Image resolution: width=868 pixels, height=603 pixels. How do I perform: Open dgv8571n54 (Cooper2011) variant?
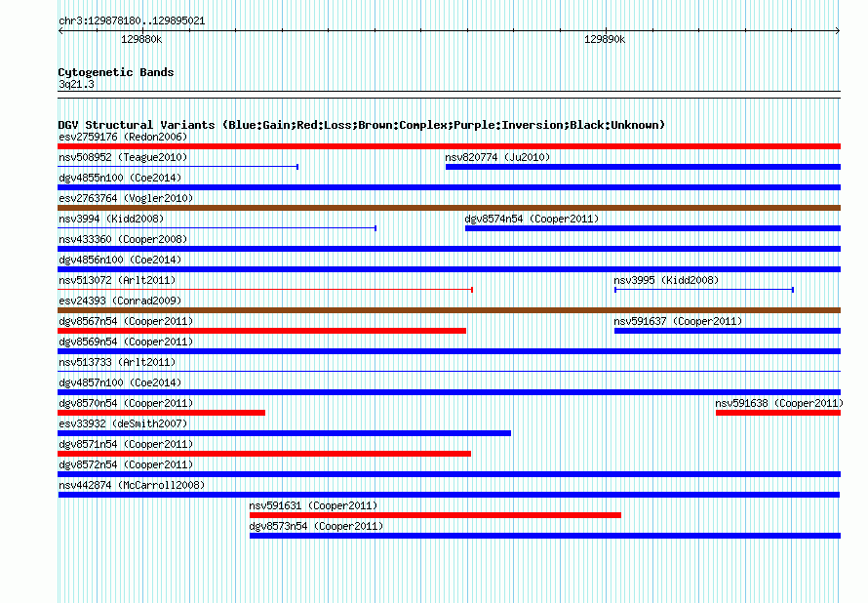[x=126, y=444]
